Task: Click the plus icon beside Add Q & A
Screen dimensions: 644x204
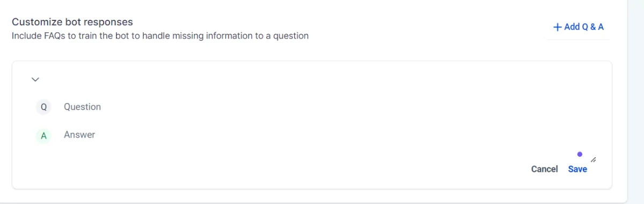Action: [x=558, y=27]
